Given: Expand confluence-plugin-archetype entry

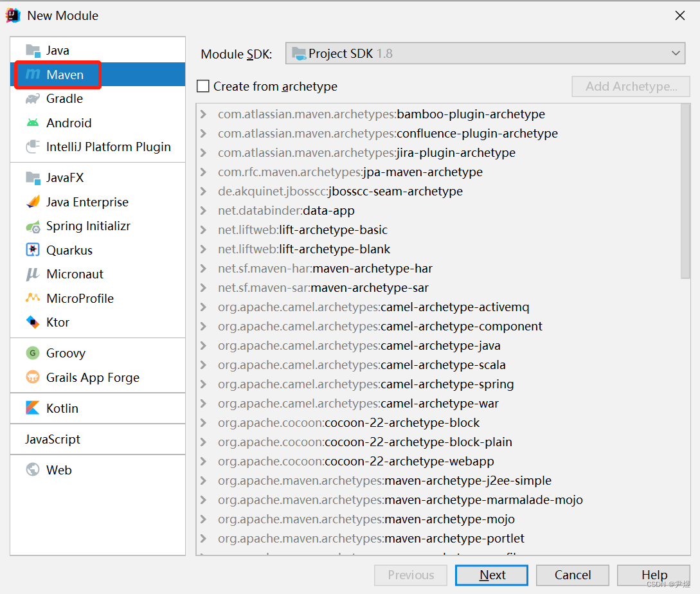Looking at the screenshot, I should click(x=204, y=134).
